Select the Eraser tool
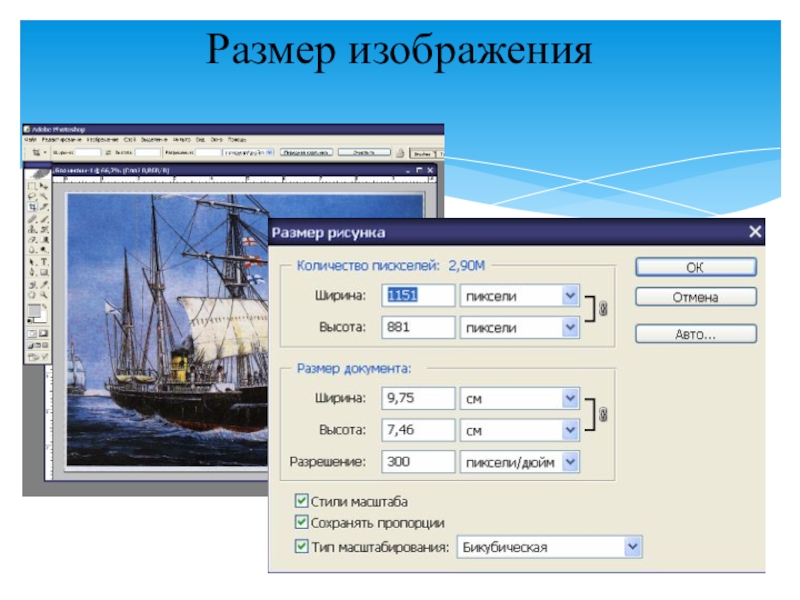 (x=32, y=239)
